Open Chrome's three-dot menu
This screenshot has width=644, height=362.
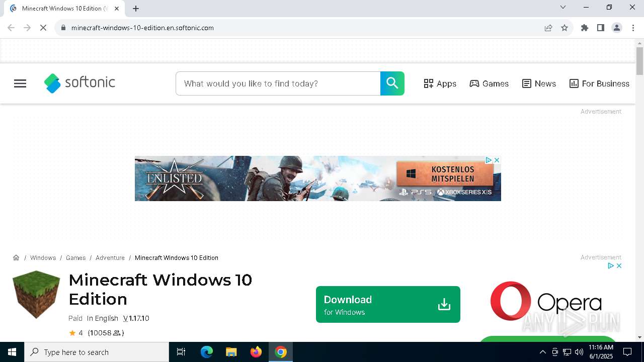(x=633, y=28)
